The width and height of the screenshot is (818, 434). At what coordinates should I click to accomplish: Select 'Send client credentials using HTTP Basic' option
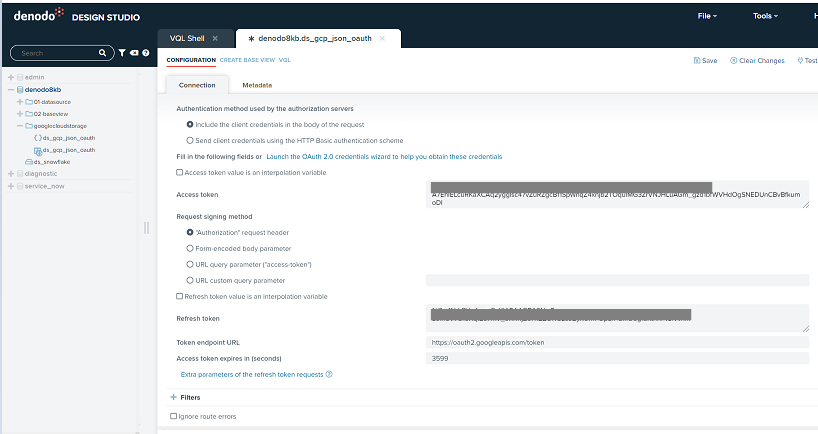click(190, 140)
